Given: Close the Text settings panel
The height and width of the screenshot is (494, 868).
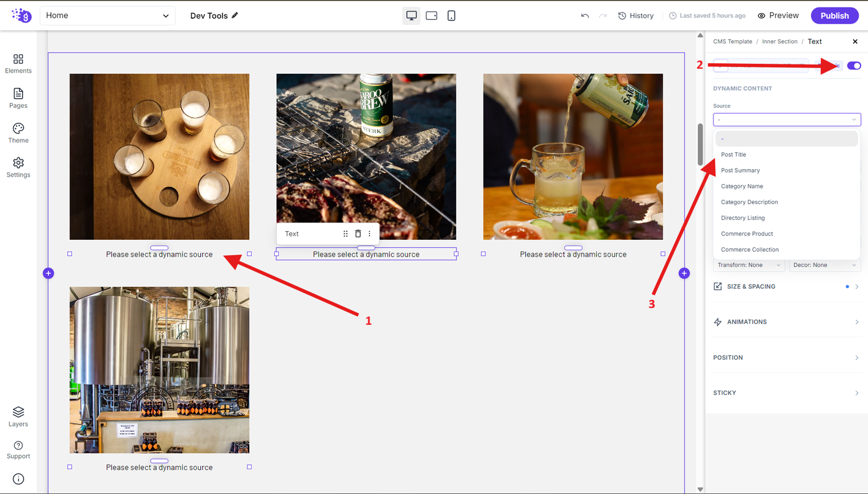Looking at the screenshot, I should 855,42.
